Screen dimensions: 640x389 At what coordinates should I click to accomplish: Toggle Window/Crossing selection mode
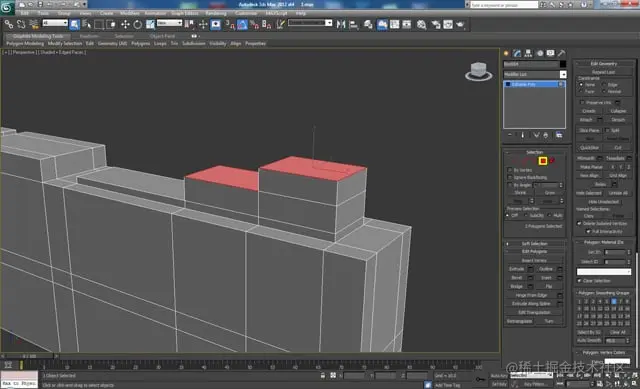111,24
